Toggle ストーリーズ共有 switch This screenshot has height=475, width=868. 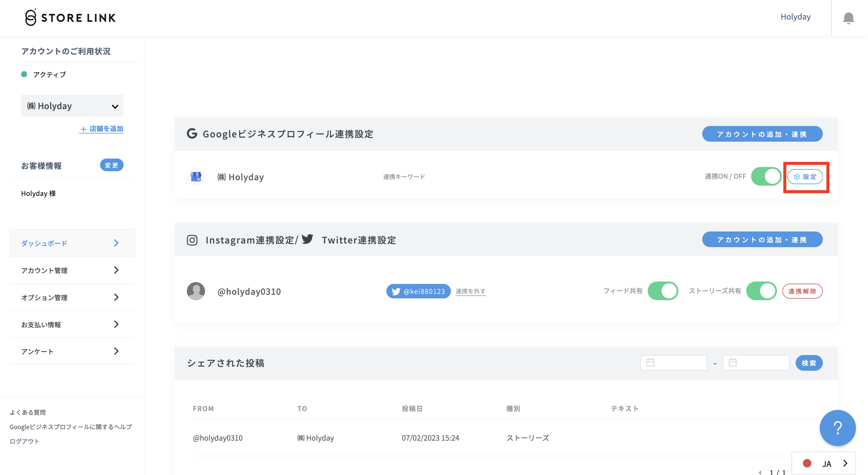pyautogui.click(x=762, y=291)
